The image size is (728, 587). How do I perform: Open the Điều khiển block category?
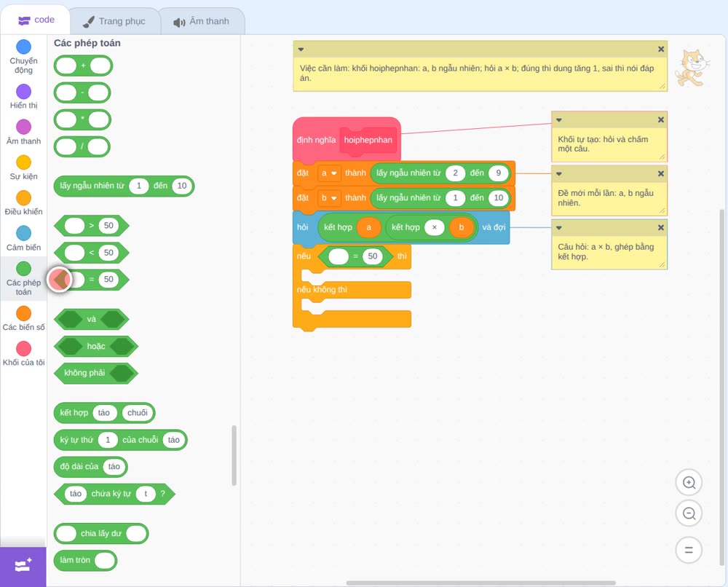coord(24,203)
